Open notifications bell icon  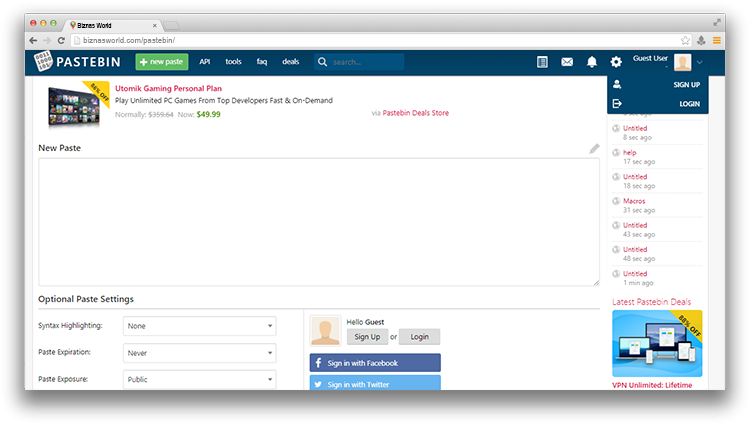[x=592, y=62]
